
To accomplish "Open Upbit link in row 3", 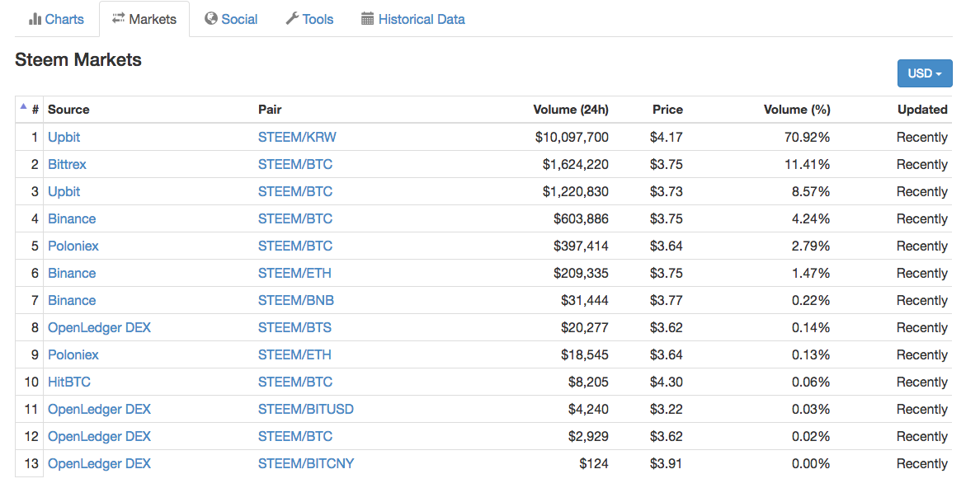I will pyautogui.click(x=64, y=191).
